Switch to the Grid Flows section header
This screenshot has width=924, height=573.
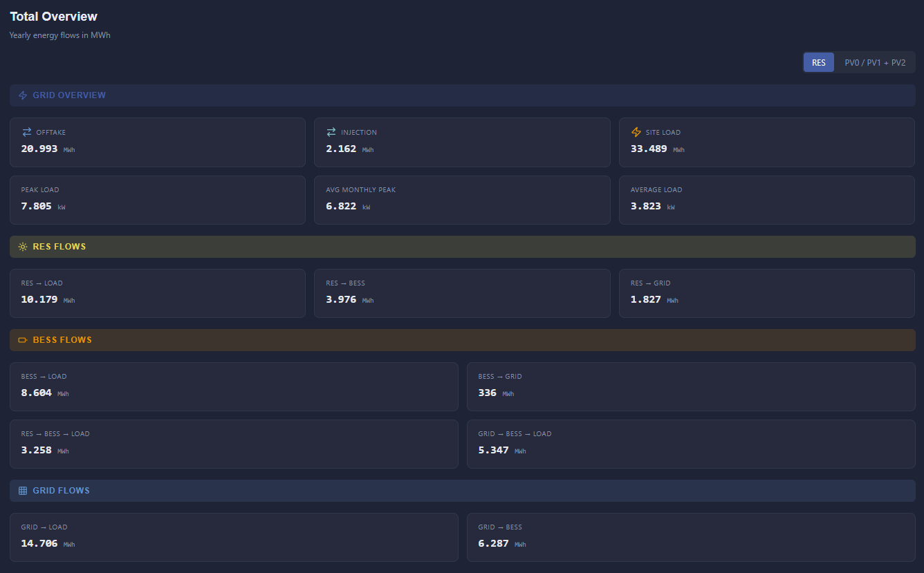pos(60,490)
